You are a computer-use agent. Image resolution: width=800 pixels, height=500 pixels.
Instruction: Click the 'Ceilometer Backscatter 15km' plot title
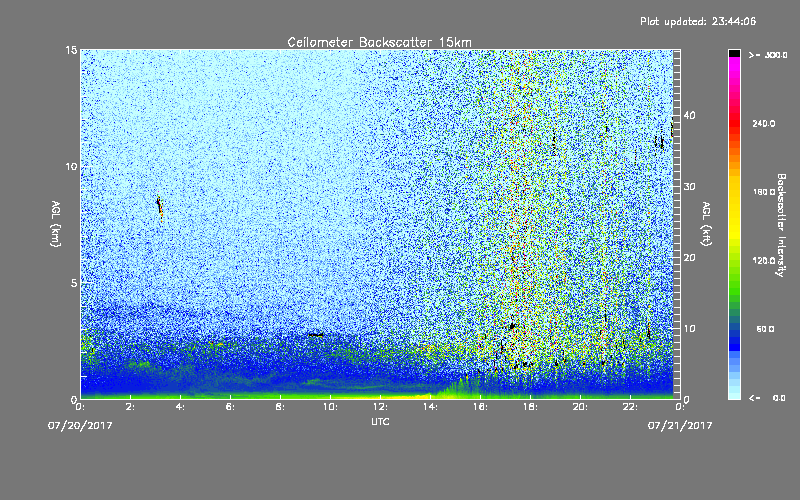coord(379,42)
